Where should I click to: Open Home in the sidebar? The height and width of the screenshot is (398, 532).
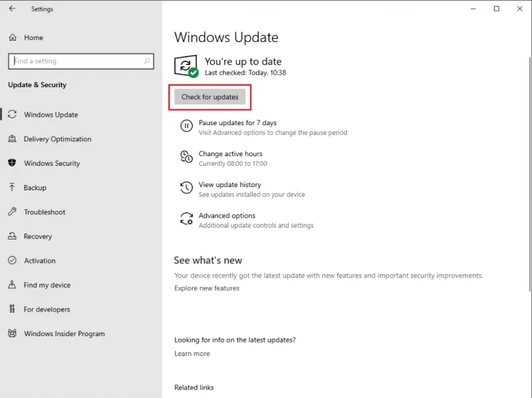34,37
